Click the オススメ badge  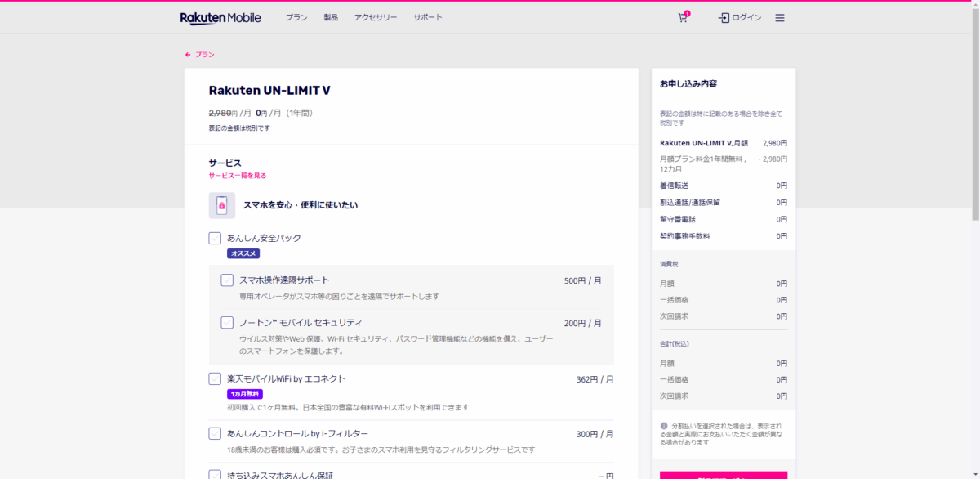click(x=243, y=253)
